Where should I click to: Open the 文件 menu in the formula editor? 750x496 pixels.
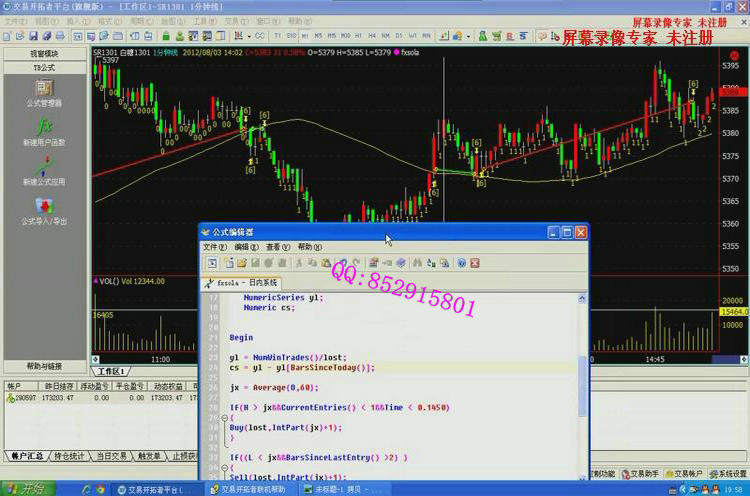click(x=215, y=247)
